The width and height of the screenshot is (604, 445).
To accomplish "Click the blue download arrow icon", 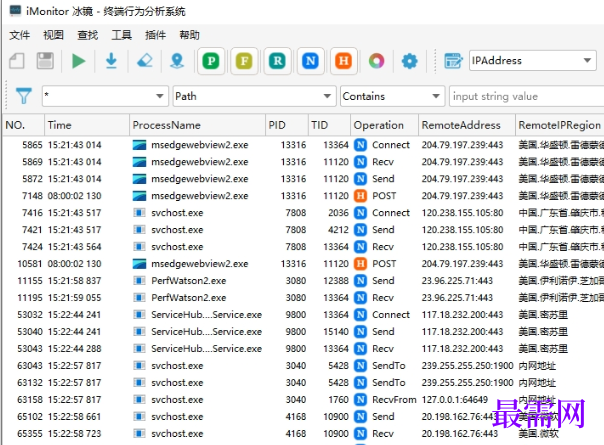I will pyautogui.click(x=111, y=61).
